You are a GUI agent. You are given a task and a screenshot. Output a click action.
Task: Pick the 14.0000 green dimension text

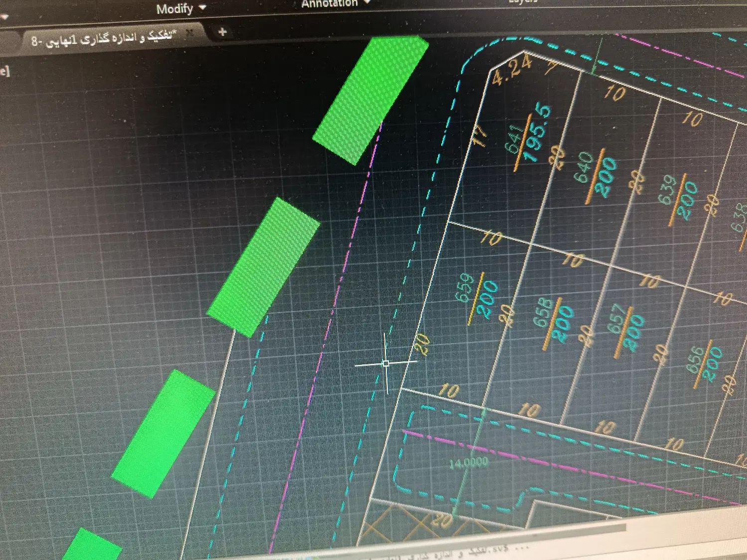469,463
